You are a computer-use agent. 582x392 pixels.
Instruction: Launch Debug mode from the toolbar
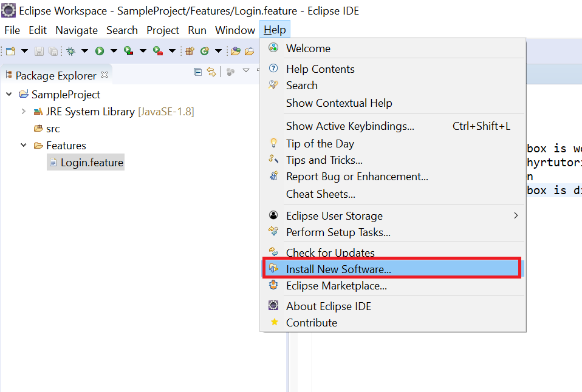coord(70,51)
